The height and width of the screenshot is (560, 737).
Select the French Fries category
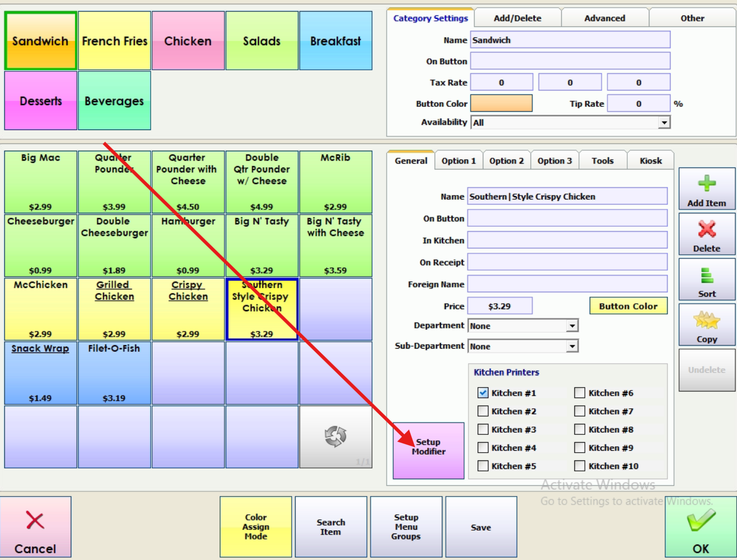[115, 41]
